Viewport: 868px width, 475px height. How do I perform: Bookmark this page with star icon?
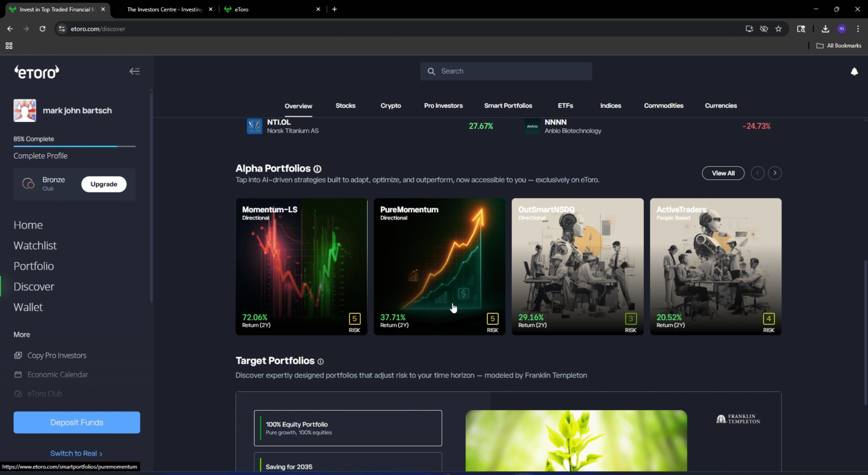click(778, 29)
